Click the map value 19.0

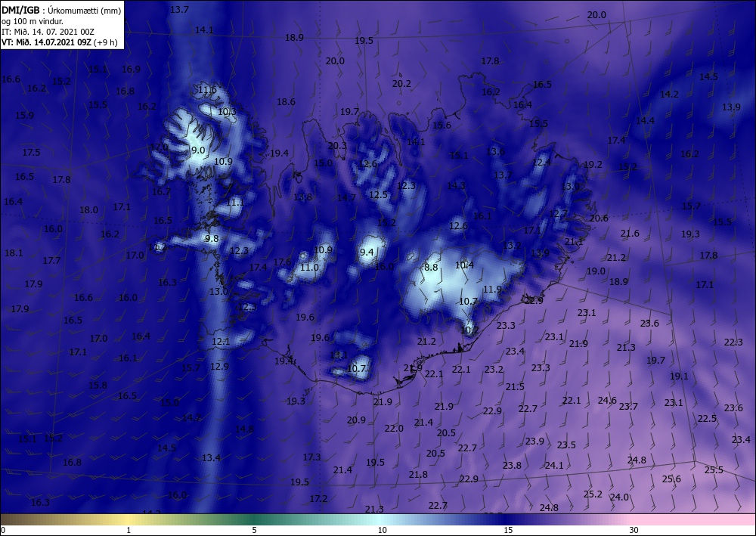pyautogui.click(x=596, y=271)
